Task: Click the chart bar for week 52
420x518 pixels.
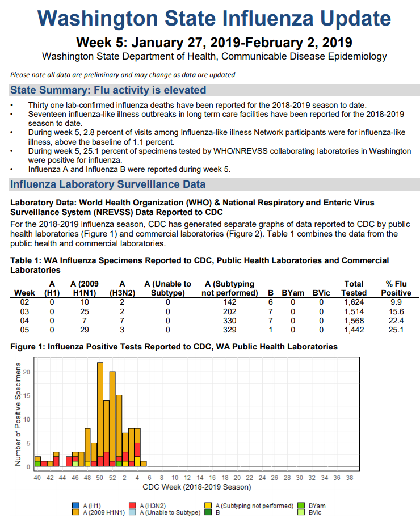Action: point(112,414)
